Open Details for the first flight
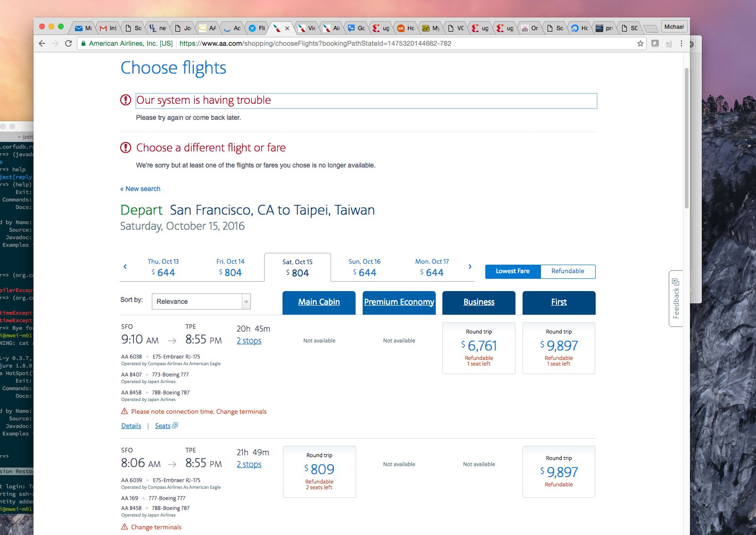This screenshot has height=535, width=756. [x=131, y=426]
